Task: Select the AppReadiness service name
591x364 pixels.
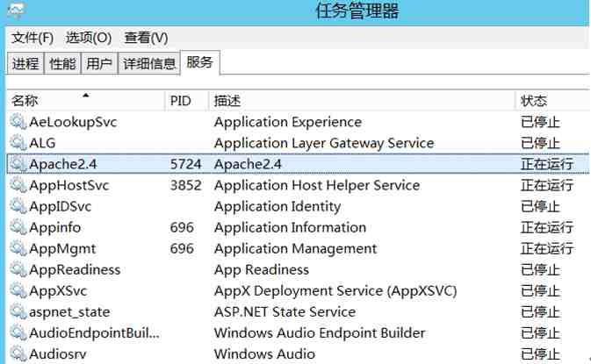Action: [75, 269]
